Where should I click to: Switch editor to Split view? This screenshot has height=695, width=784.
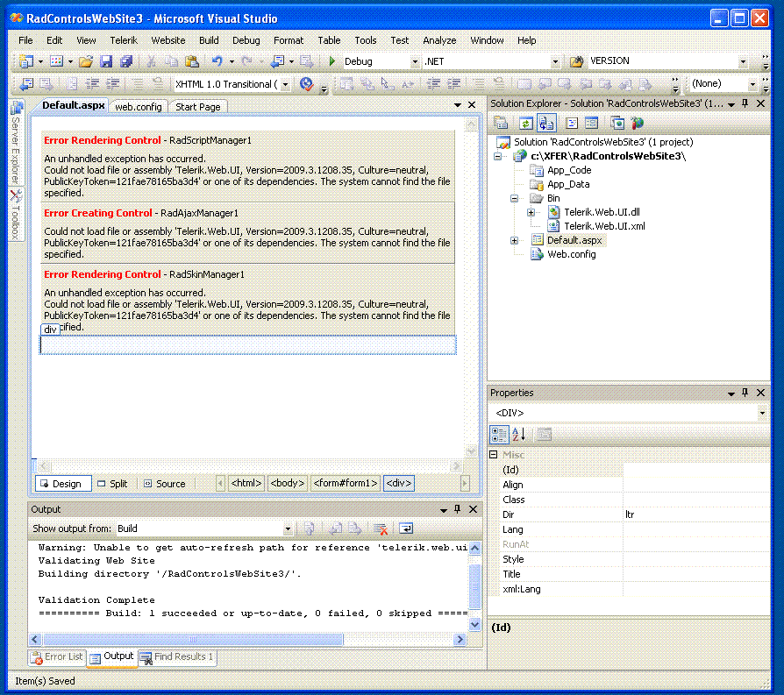(113, 484)
